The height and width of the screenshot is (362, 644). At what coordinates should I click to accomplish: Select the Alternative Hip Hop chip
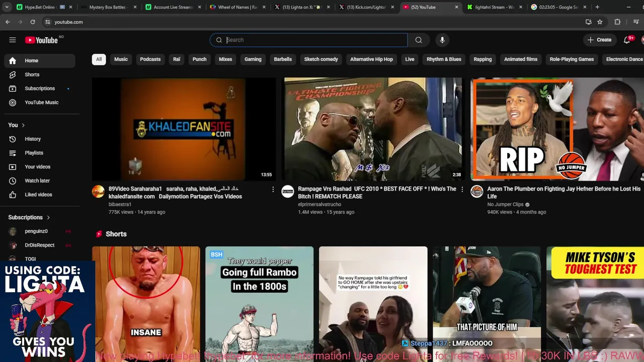point(371,59)
